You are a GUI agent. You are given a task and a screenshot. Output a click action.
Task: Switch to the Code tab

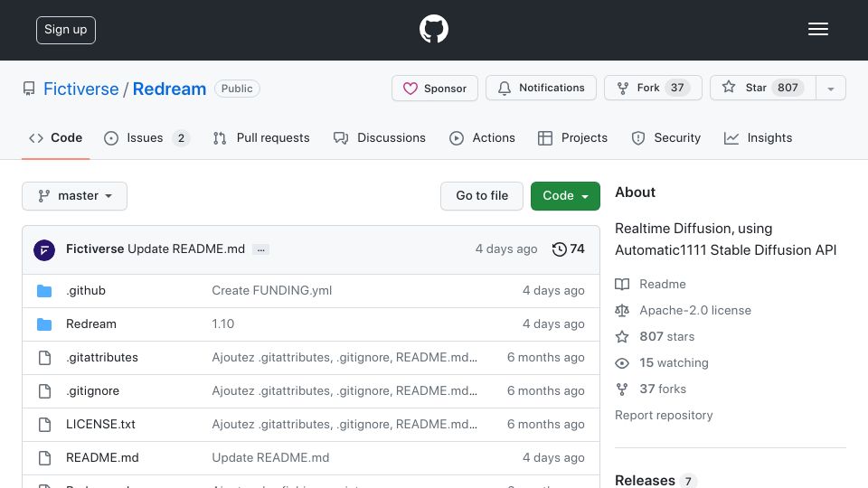coord(55,137)
